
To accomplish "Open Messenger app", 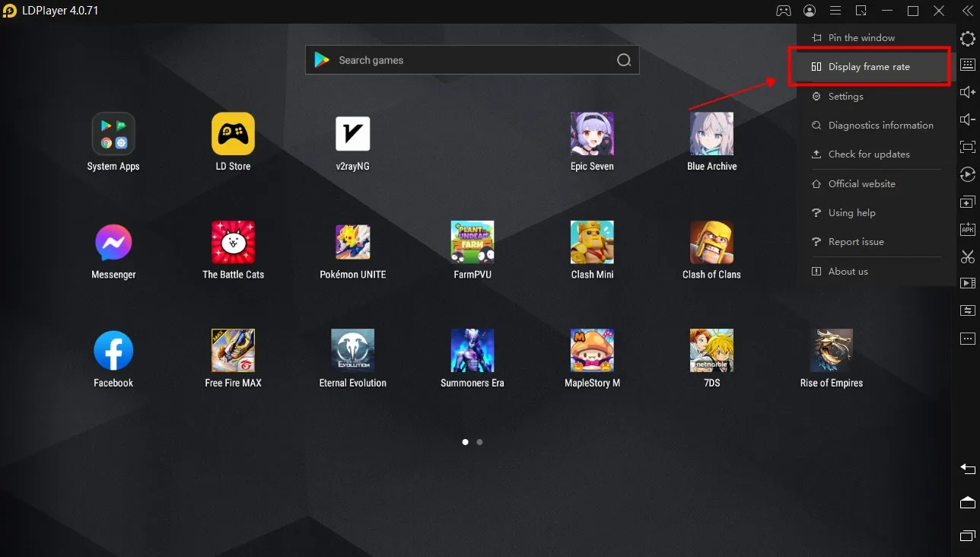I will click(x=113, y=243).
